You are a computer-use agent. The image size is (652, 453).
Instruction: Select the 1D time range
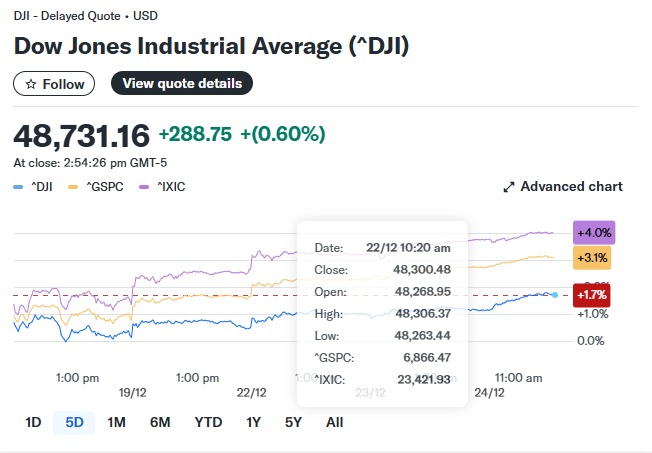pos(33,422)
